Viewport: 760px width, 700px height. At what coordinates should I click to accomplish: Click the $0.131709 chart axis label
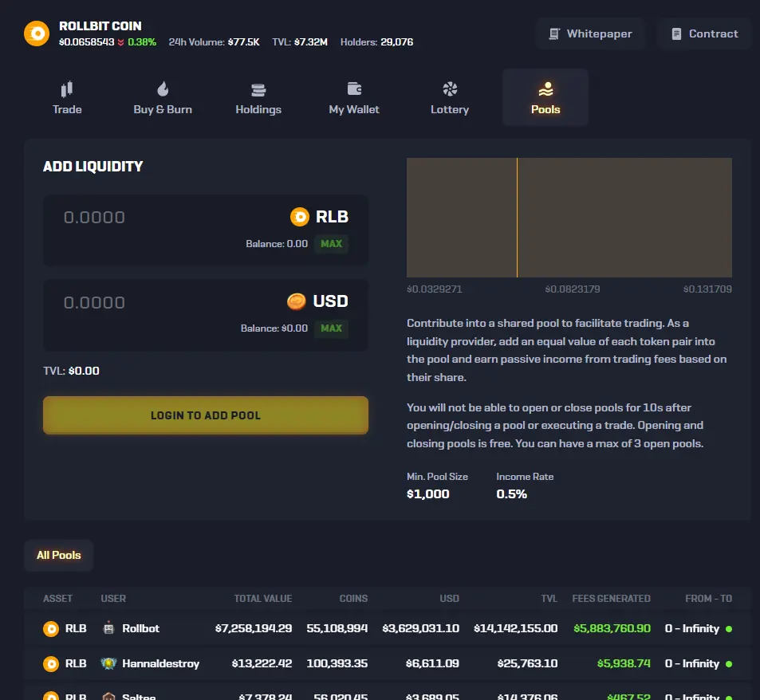[x=707, y=289]
